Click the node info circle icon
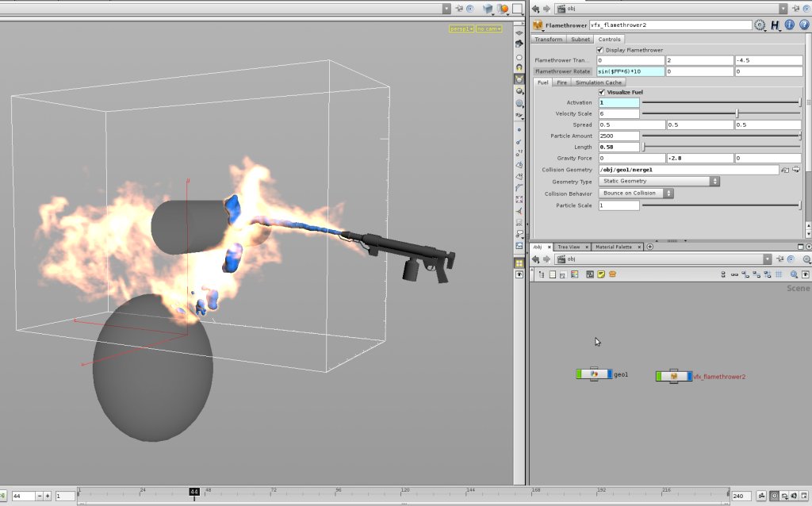The height and width of the screenshot is (506, 812). (788, 25)
